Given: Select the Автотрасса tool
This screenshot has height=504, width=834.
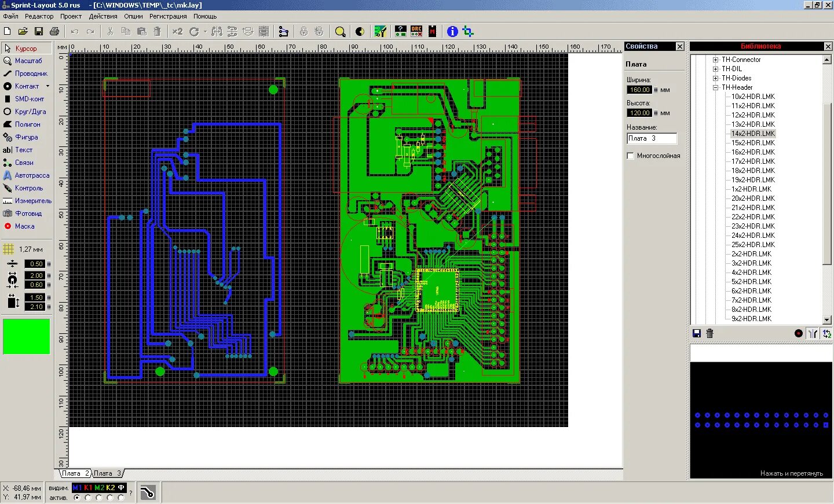Looking at the screenshot, I should pos(26,175).
